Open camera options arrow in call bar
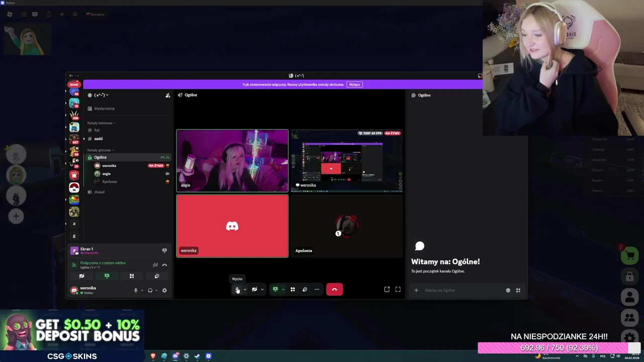644x362 pixels. click(x=262, y=290)
